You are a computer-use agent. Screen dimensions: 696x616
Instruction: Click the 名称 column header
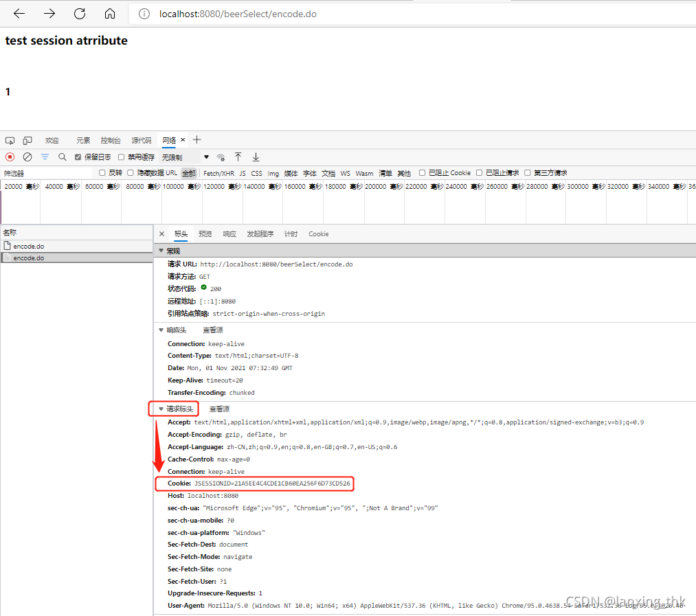[77, 233]
